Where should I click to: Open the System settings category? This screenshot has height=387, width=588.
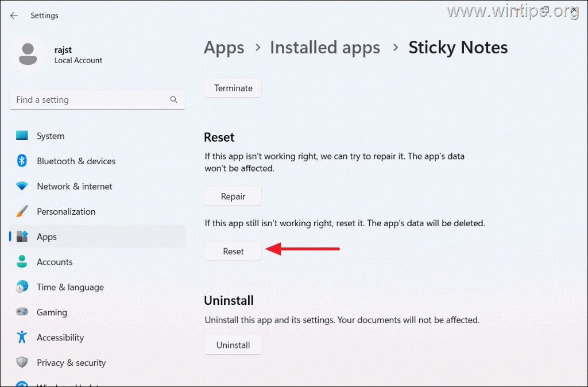pos(97,136)
